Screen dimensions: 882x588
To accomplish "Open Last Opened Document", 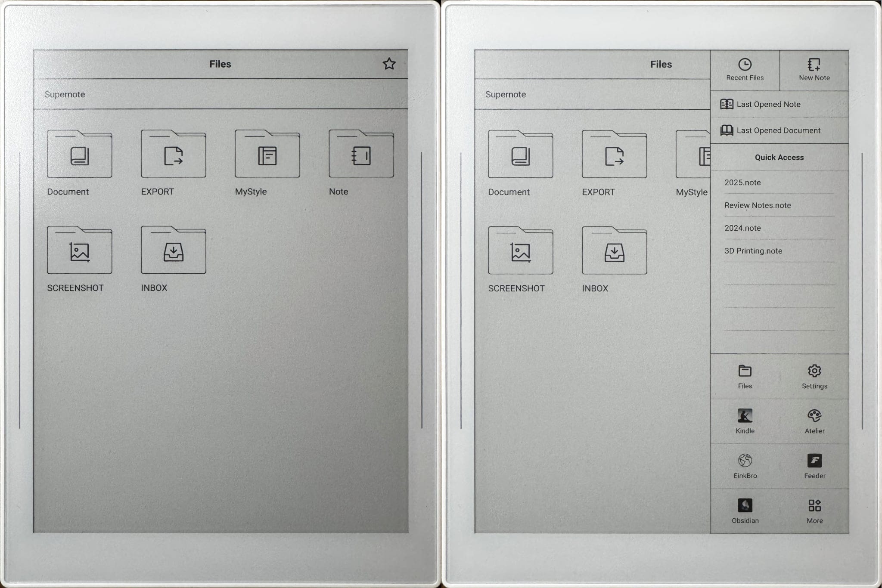I will coord(779,130).
